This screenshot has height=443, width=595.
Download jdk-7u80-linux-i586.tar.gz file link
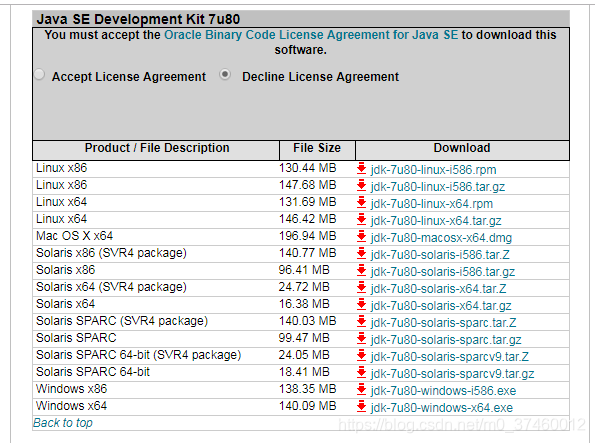[438, 187]
